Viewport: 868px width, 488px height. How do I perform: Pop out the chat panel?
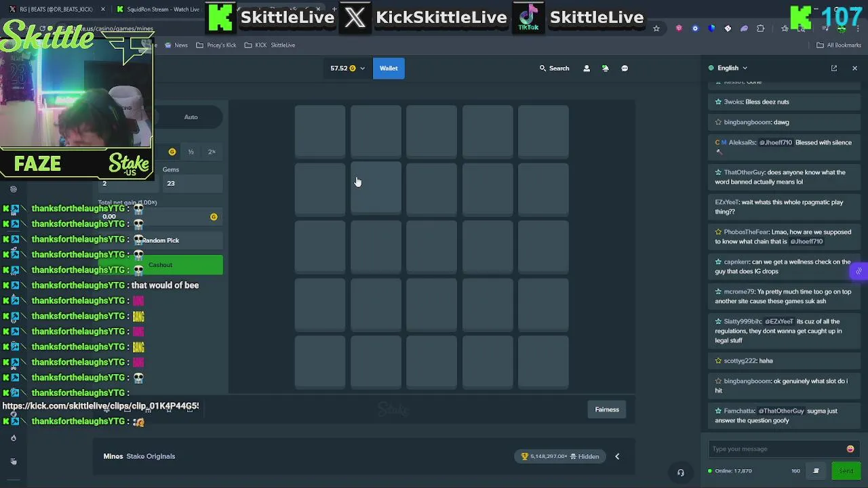click(834, 68)
